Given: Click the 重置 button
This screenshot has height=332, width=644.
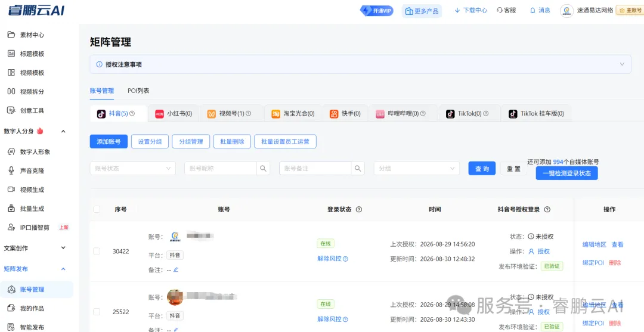Looking at the screenshot, I should (x=513, y=168).
